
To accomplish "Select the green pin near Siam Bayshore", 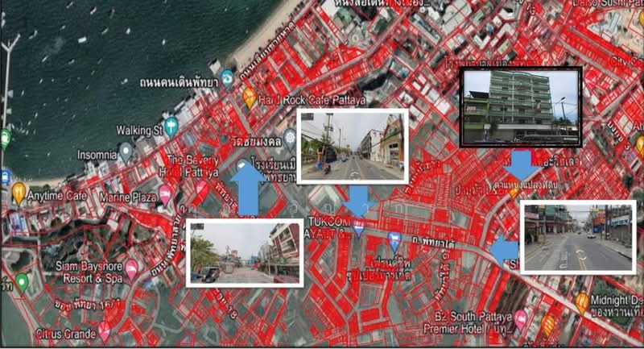I will click(x=22, y=283).
